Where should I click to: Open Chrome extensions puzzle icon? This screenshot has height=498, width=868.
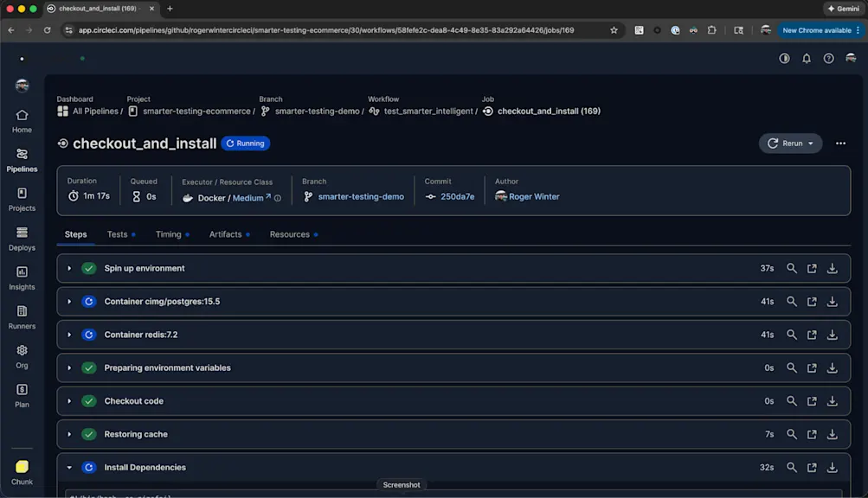click(x=712, y=30)
